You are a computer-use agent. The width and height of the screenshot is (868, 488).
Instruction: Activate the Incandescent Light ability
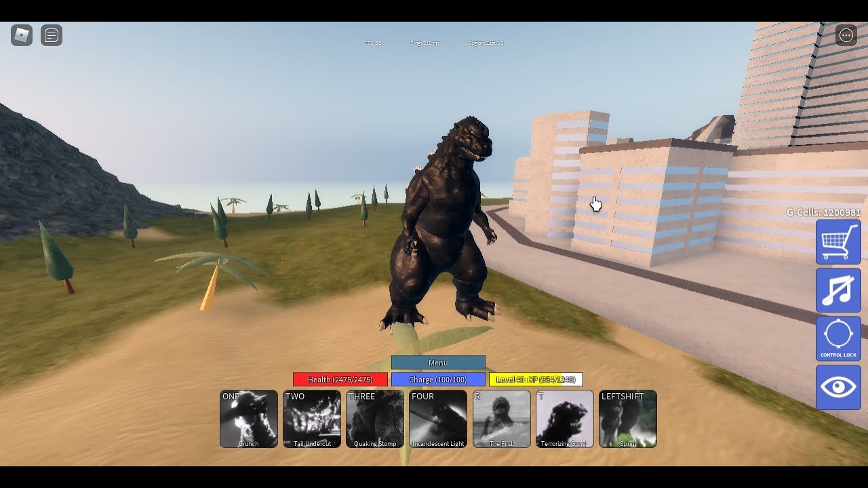(438, 419)
